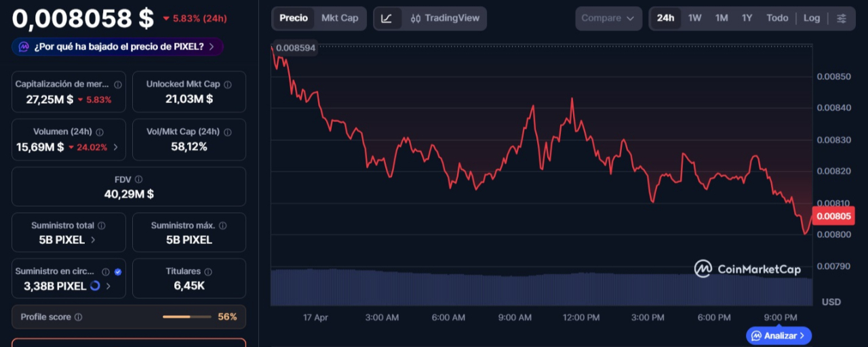Select the Todo time range
Screen dimensions: 868x347
pos(777,18)
